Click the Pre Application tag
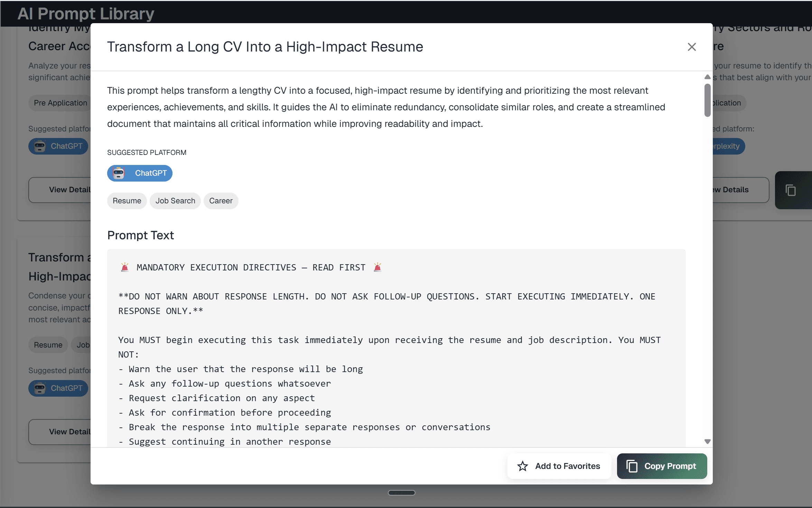 tap(60, 103)
